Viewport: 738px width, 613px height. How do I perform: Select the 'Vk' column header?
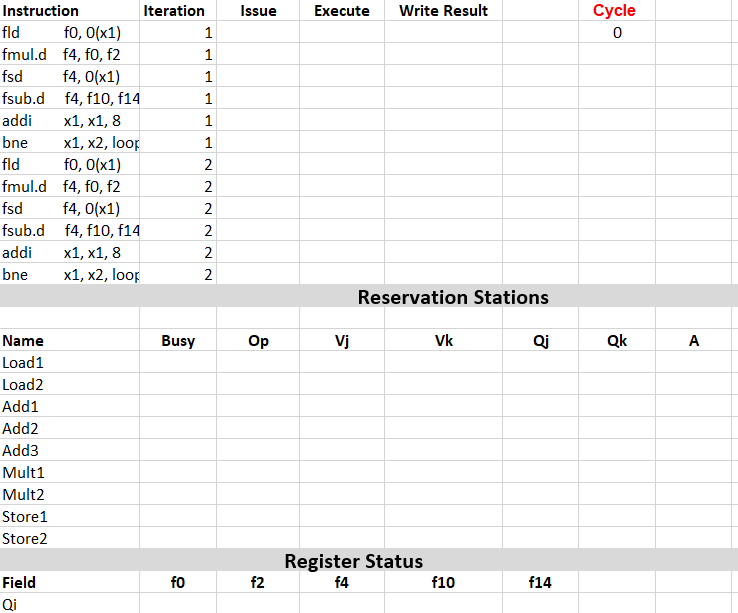(x=443, y=340)
